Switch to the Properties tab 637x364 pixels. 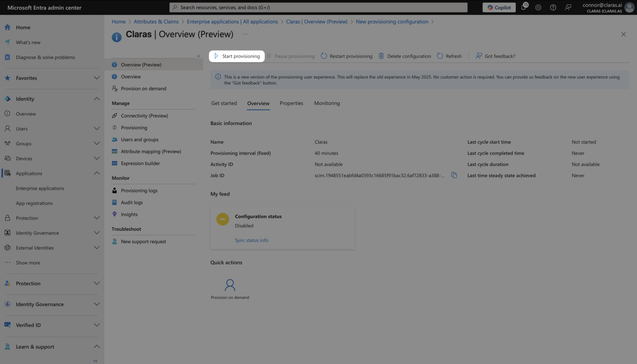pyautogui.click(x=291, y=103)
